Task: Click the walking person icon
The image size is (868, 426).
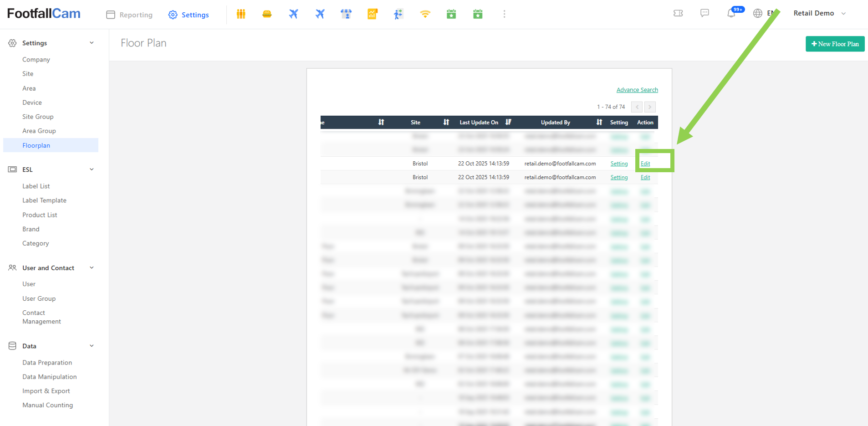Action: point(398,14)
